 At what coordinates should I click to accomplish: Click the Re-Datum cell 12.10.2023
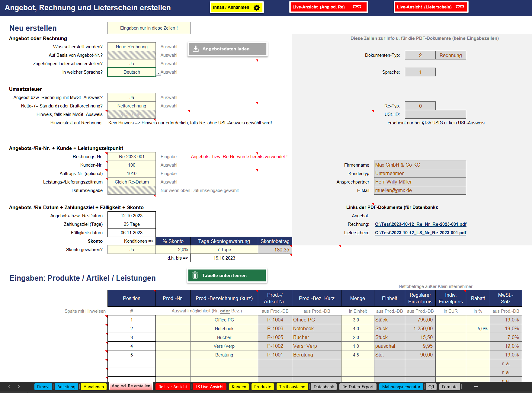tap(132, 216)
